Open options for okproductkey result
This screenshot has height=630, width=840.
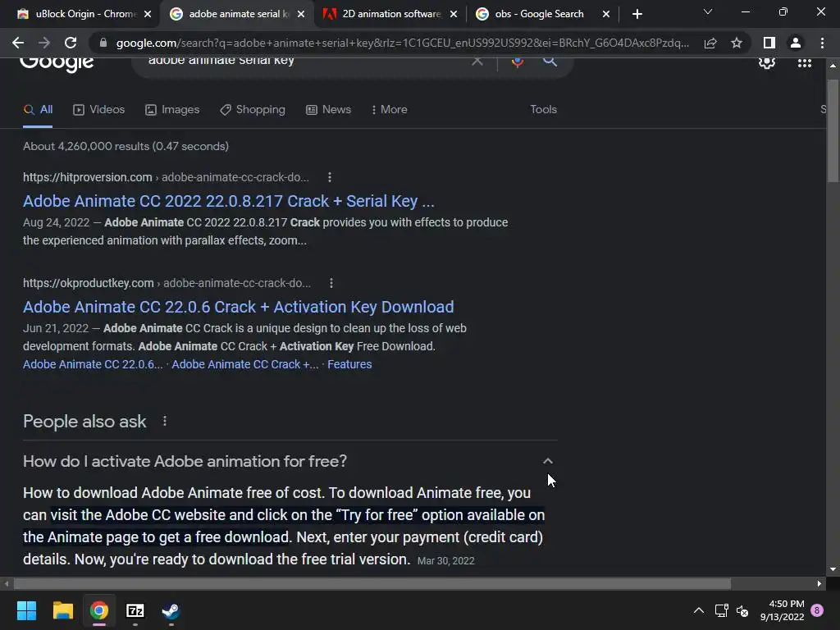pos(331,283)
